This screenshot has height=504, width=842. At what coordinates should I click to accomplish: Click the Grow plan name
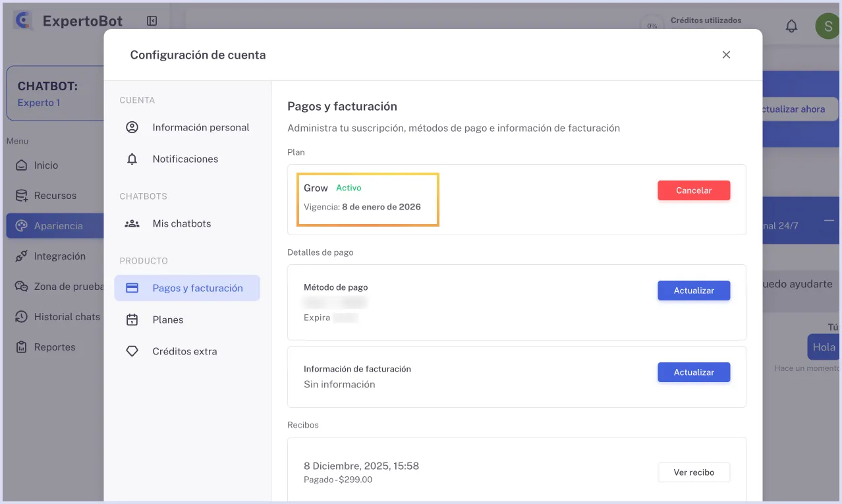click(x=316, y=188)
